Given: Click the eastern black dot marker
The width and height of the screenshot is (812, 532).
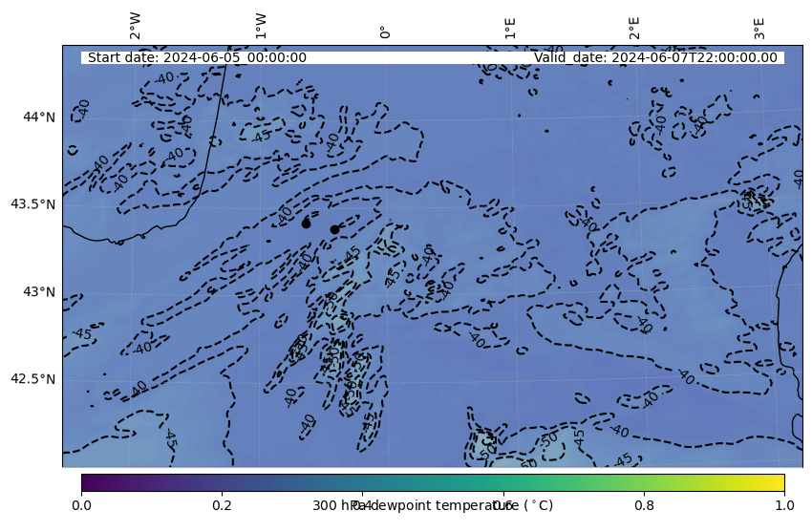Looking at the screenshot, I should pyautogui.click(x=334, y=229).
